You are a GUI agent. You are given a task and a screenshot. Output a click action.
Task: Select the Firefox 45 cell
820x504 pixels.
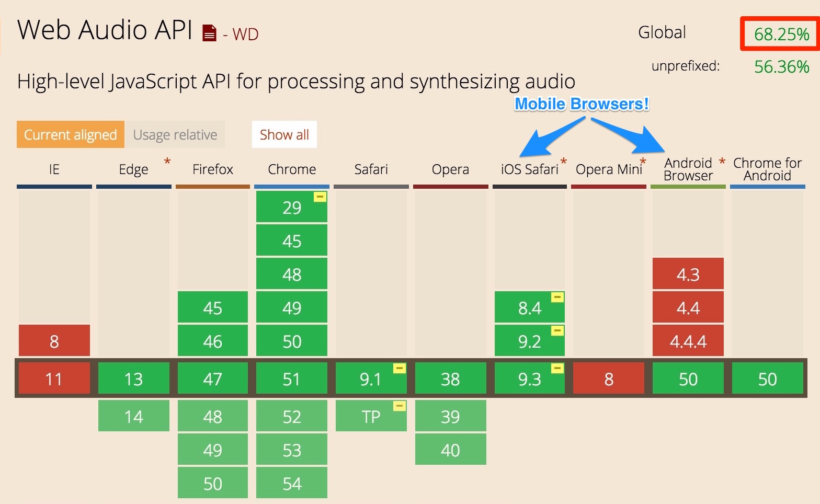213,307
